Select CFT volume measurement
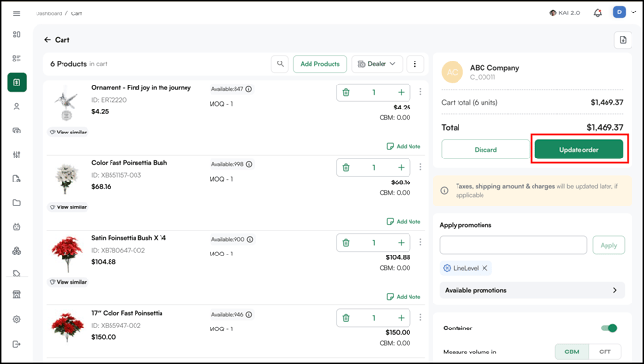 coord(605,352)
